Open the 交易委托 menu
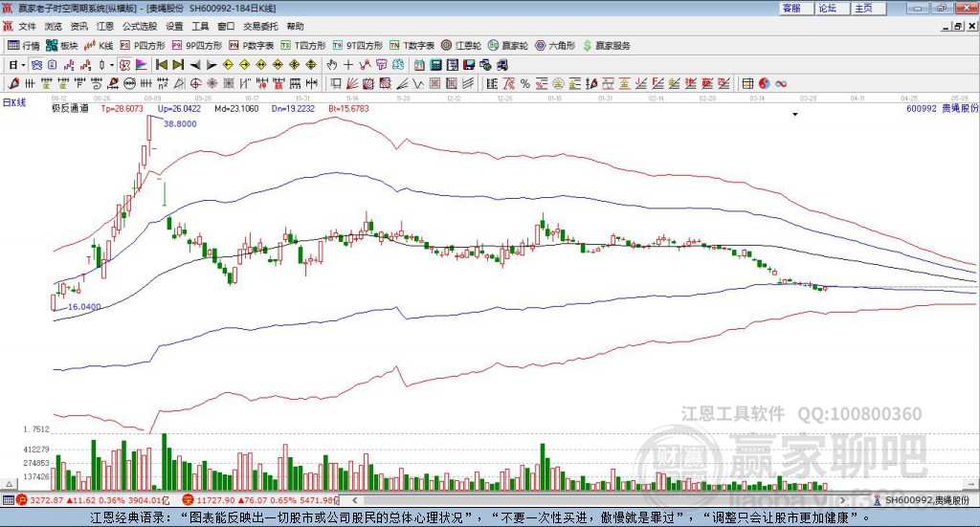Screen dimensions: 980x527 (260, 26)
